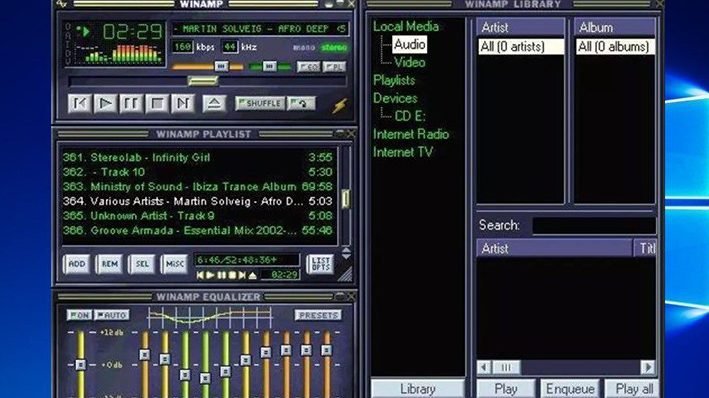Click mini pause button in playlist window
This screenshot has height=398, width=709.
click(221, 275)
